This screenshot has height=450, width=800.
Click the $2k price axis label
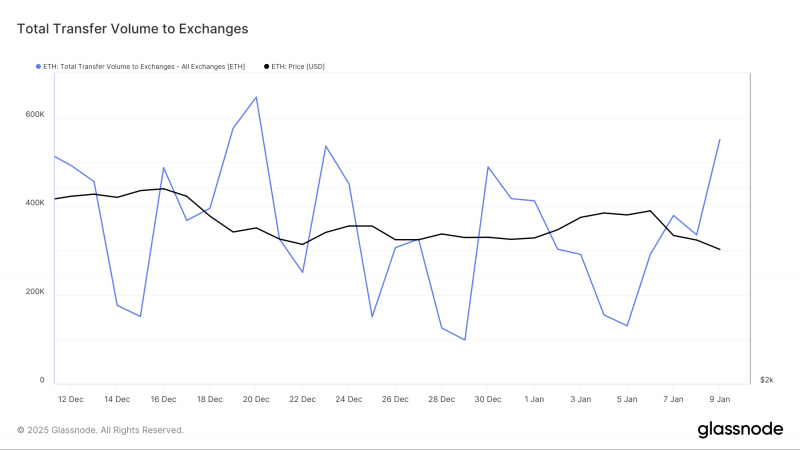[x=766, y=380]
